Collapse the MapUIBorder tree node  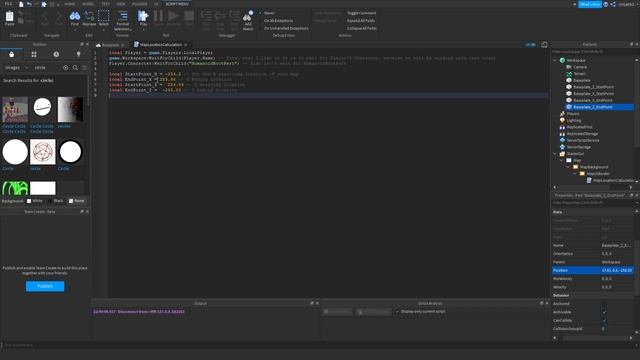point(575,174)
